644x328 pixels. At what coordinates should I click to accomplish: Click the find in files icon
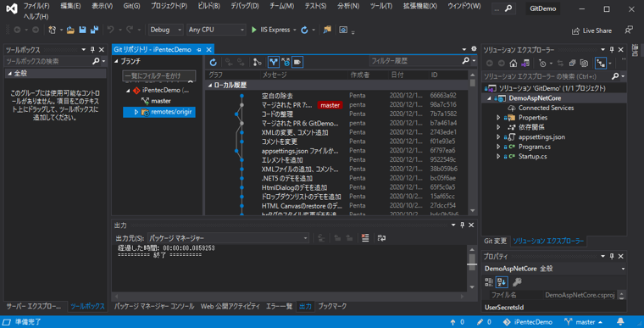(327, 30)
